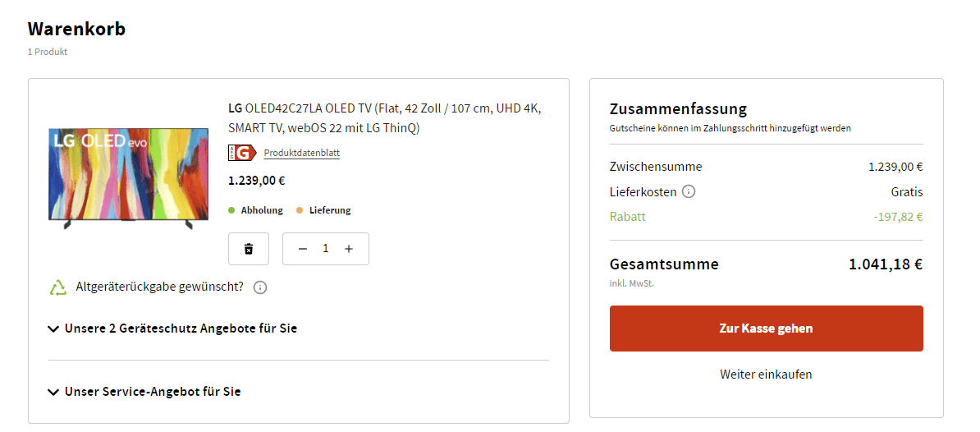Select Weiter einkaufen link

pos(766,375)
